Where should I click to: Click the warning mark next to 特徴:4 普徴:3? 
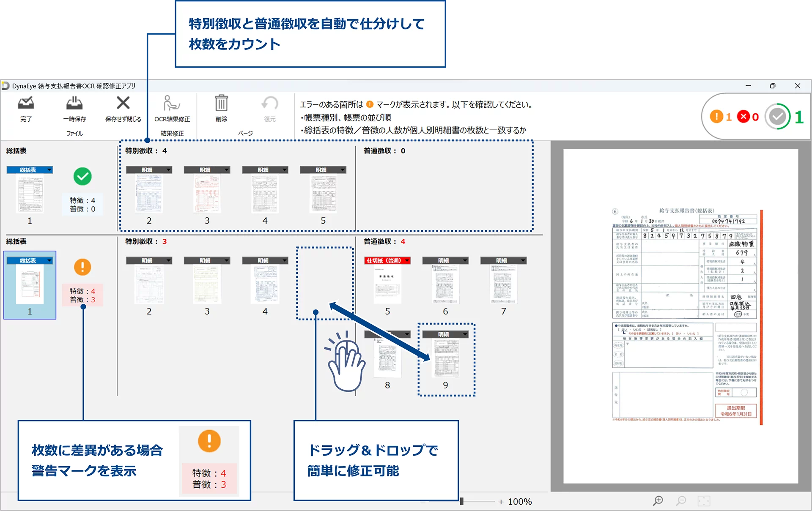pyautogui.click(x=82, y=267)
